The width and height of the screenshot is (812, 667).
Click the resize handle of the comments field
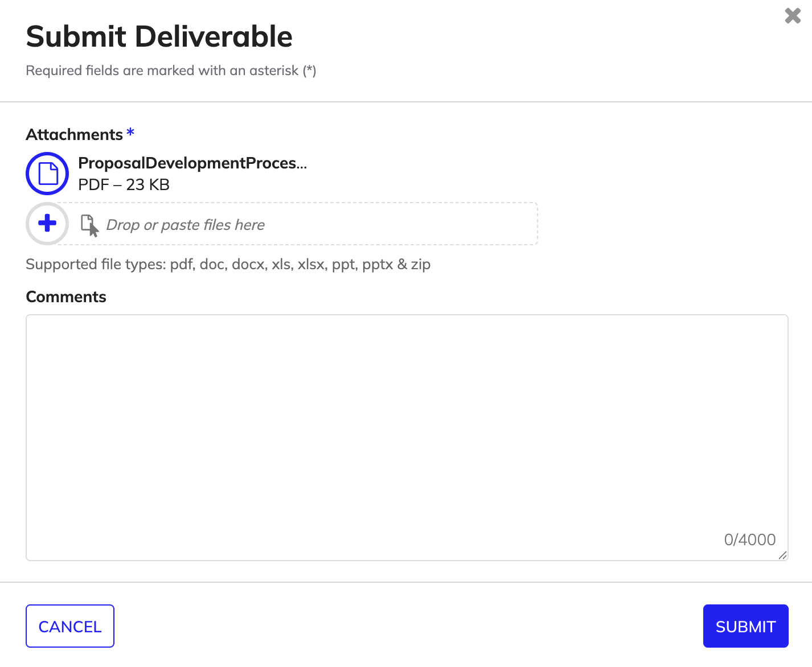784,556
